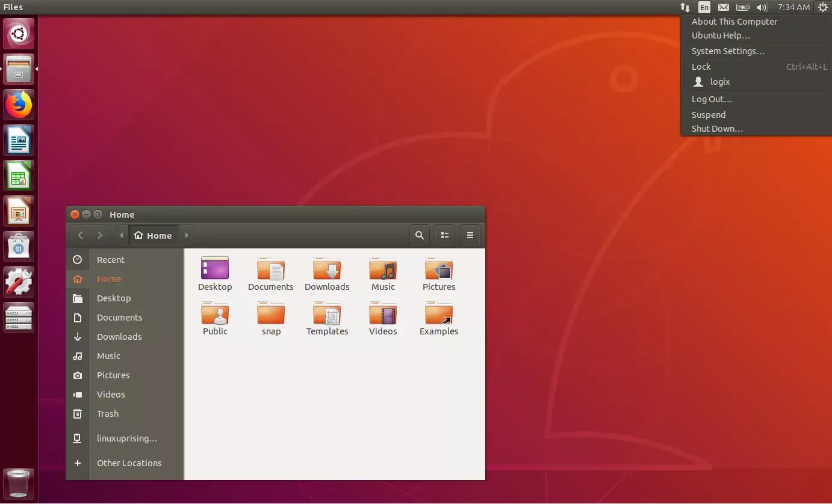Click Other Locations in the sidebar
Screen dimensions: 832x504
(129, 463)
